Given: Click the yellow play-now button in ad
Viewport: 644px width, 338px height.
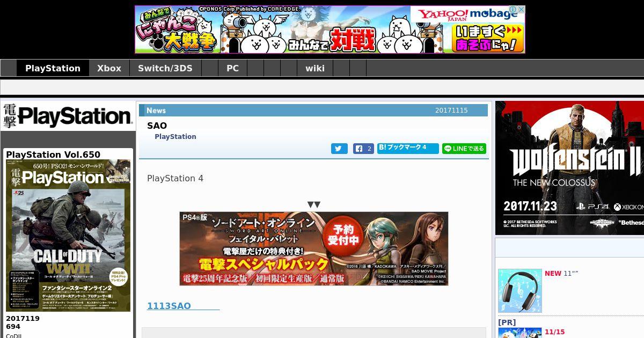Looking at the screenshot, I should point(488,38).
